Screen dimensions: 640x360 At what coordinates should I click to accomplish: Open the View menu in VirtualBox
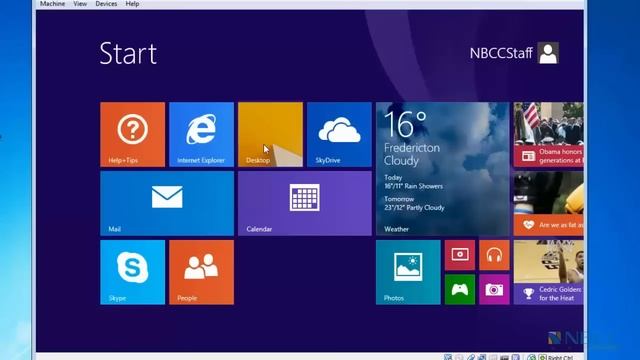[80, 4]
